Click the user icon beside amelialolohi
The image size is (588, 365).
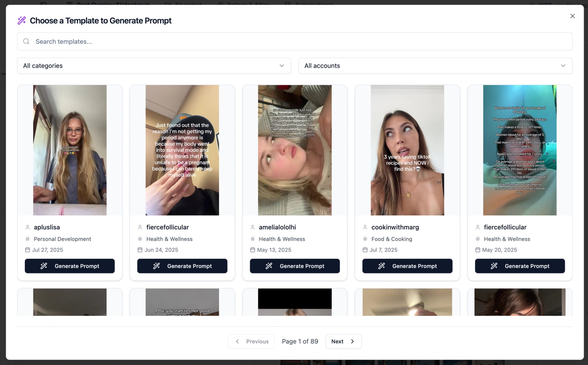point(253,227)
